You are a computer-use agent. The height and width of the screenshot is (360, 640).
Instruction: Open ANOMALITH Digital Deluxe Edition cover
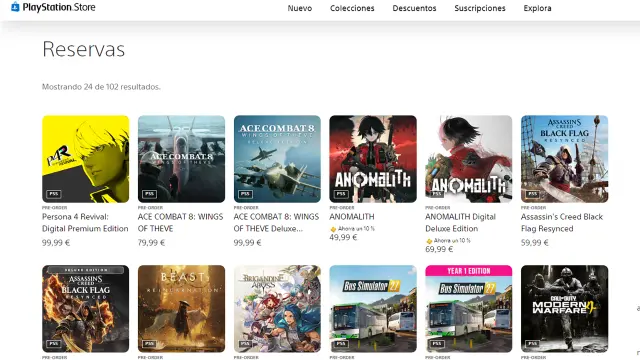click(469, 159)
